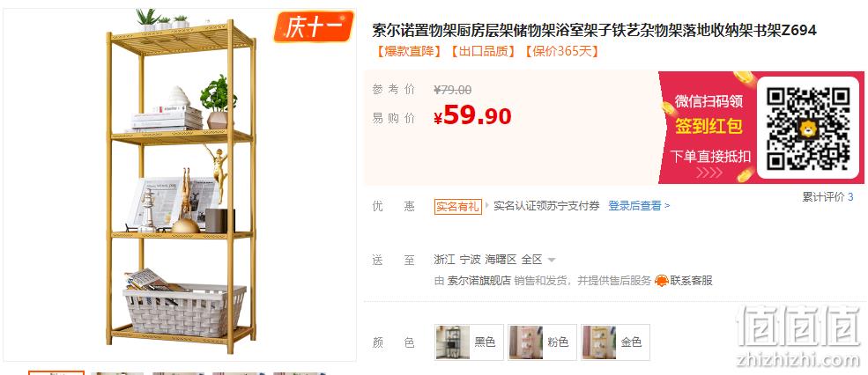868x375 pixels.
Task: Click the gold shelf color preview icon
Action: [599, 342]
